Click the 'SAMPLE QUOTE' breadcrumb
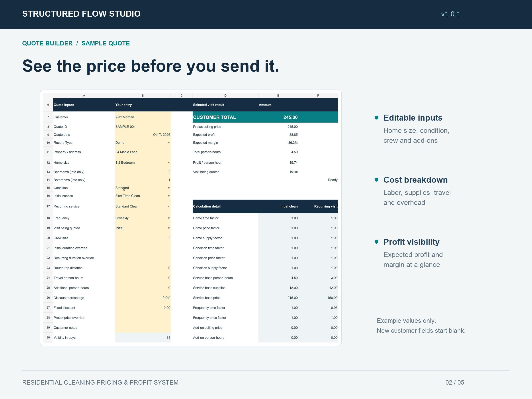This screenshot has width=532, height=399. [x=106, y=43]
